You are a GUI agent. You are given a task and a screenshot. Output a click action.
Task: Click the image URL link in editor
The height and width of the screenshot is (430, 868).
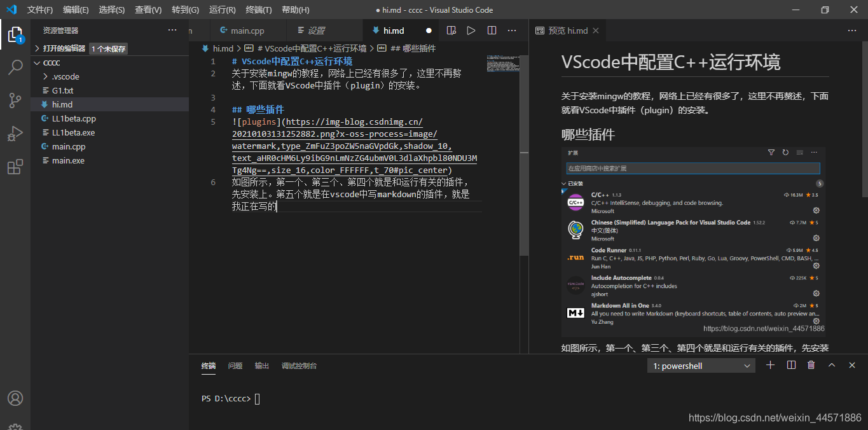pyautogui.click(x=354, y=146)
